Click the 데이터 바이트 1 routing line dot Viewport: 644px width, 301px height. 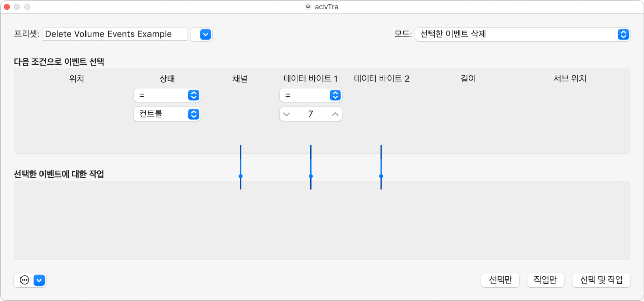point(311,176)
